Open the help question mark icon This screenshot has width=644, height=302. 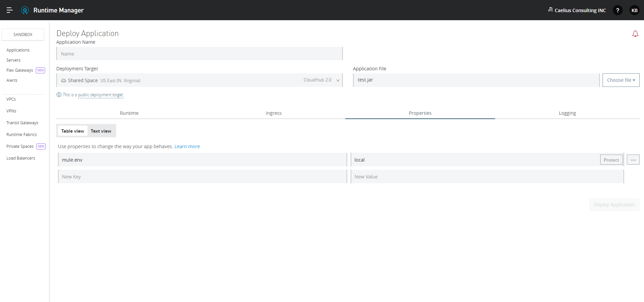tap(617, 10)
